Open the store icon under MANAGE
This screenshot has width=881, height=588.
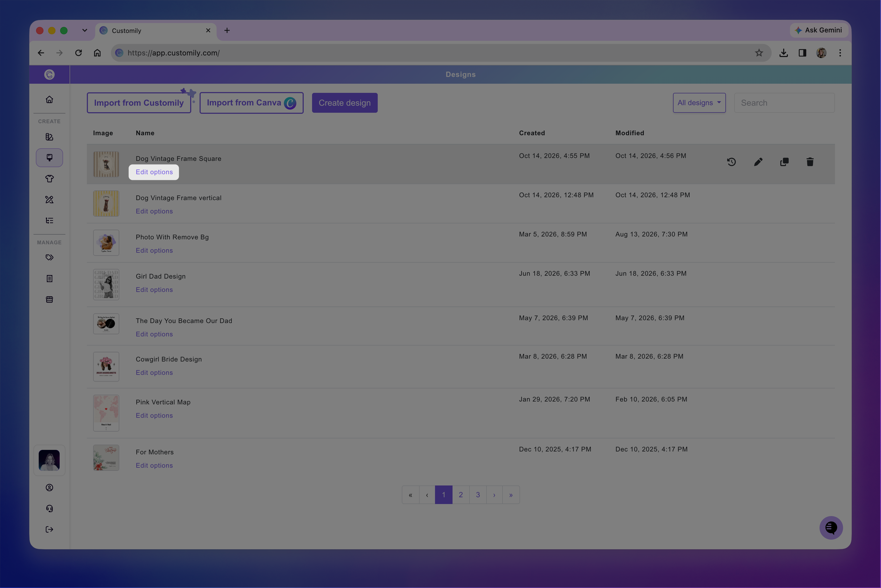49,300
